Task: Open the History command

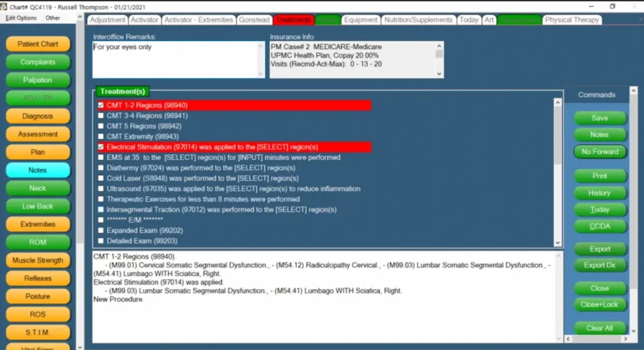Action: [599, 193]
